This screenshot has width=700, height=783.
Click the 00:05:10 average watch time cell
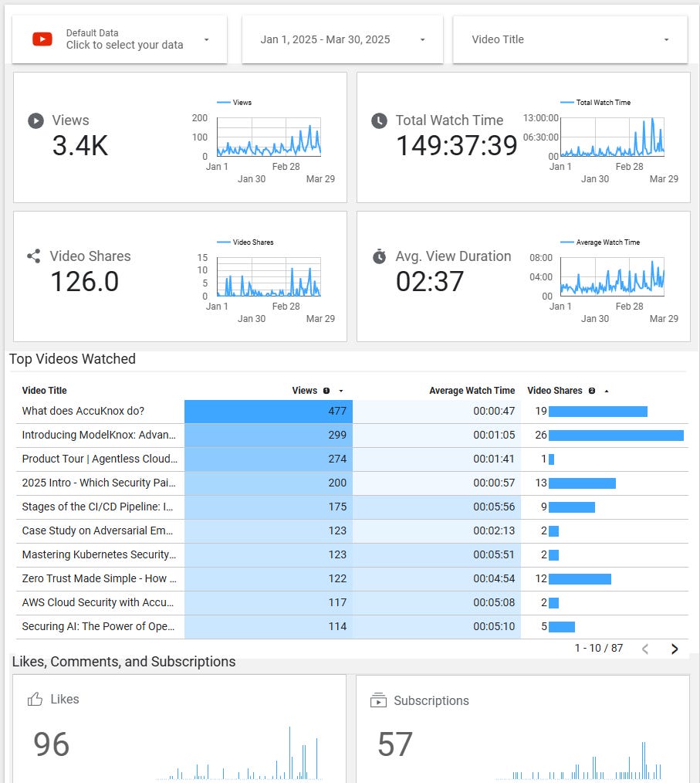click(x=437, y=627)
